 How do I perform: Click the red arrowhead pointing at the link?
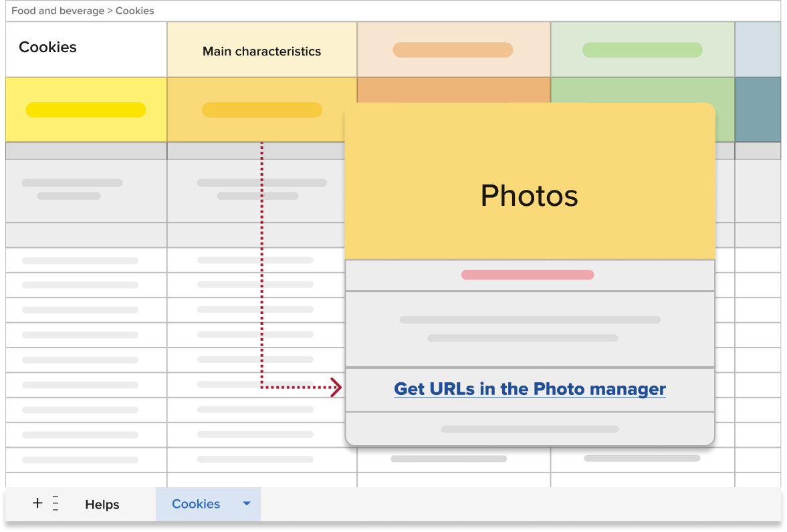336,387
